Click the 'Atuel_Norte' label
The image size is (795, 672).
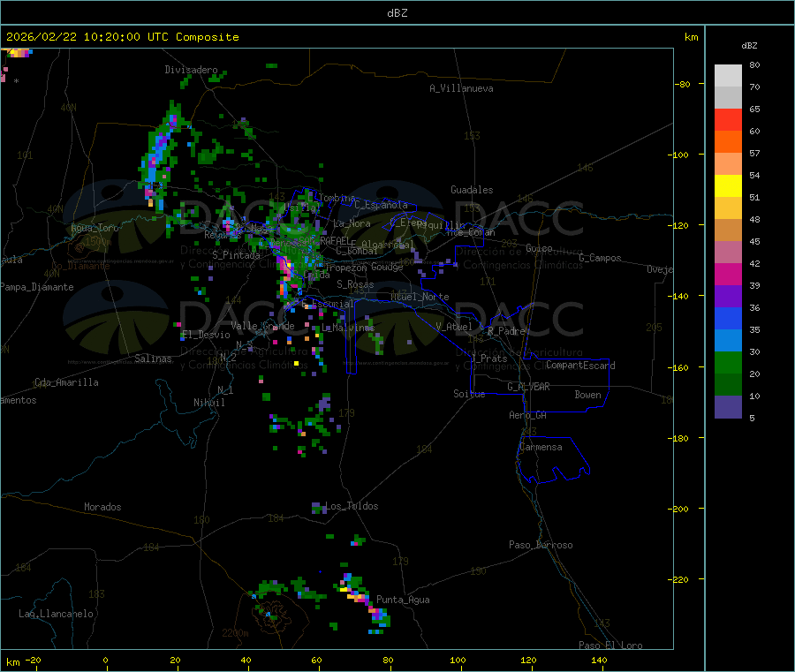420,297
